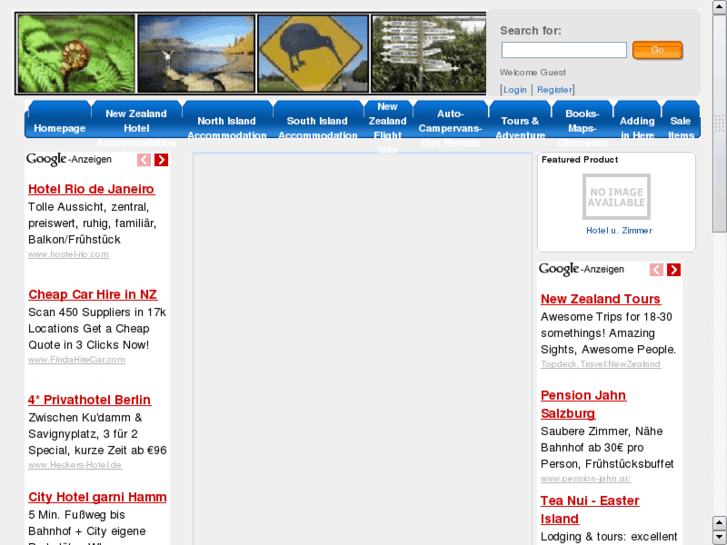Click Welcome Guest text

coord(533,72)
